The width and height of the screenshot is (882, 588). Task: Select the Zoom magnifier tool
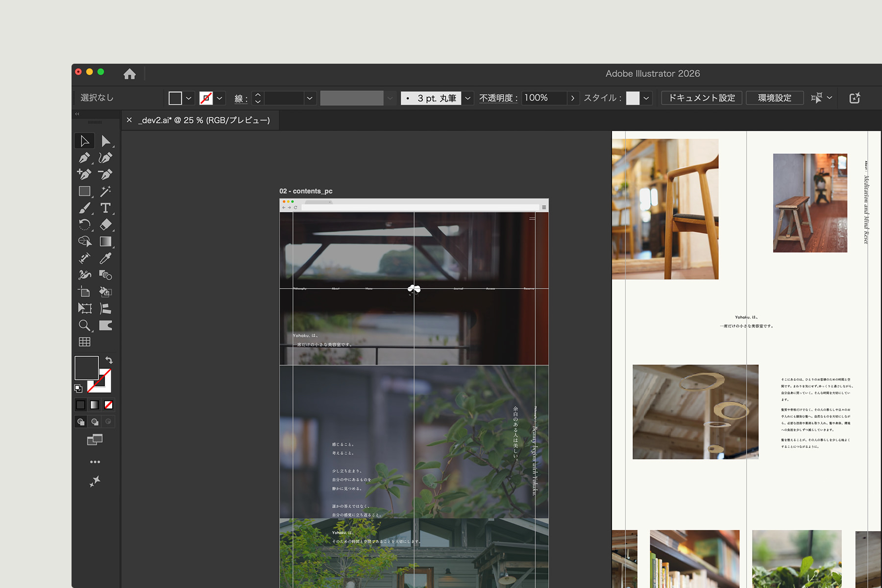(x=84, y=325)
